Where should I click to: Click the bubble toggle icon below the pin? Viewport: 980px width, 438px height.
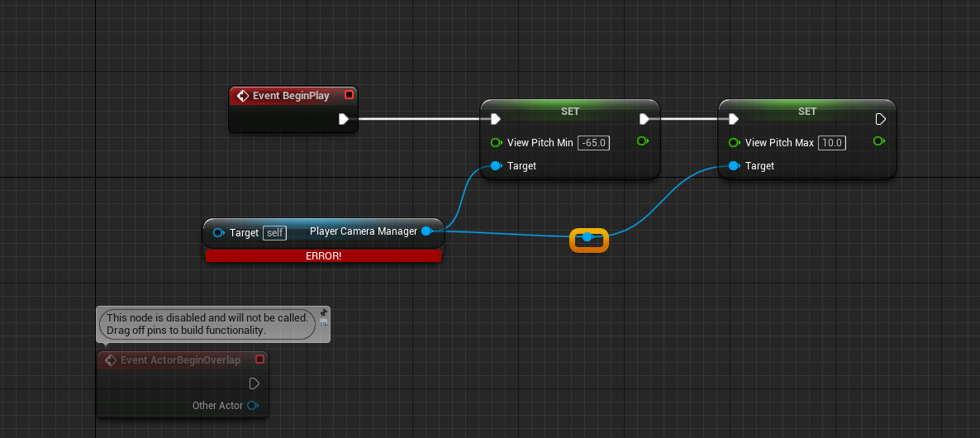click(x=323, y=322)
